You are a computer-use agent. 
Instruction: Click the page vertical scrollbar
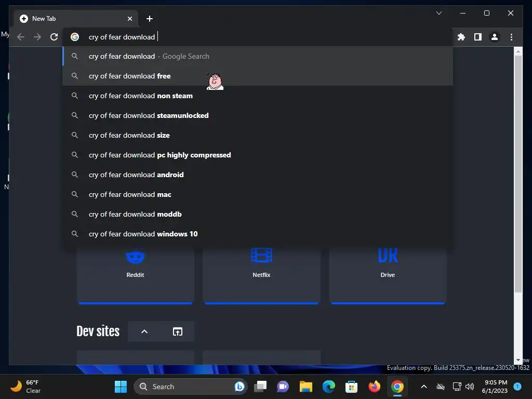pos(518,173)
